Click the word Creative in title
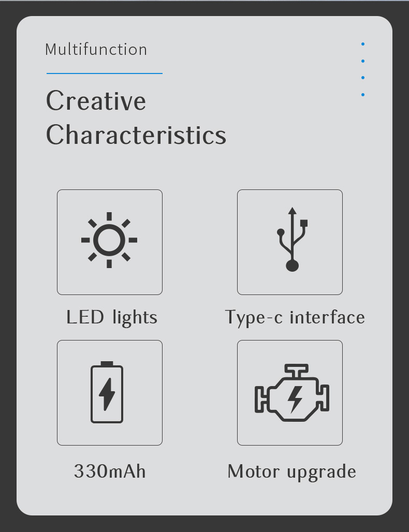Viewport: 409px width, 532px height. [96, 101]
